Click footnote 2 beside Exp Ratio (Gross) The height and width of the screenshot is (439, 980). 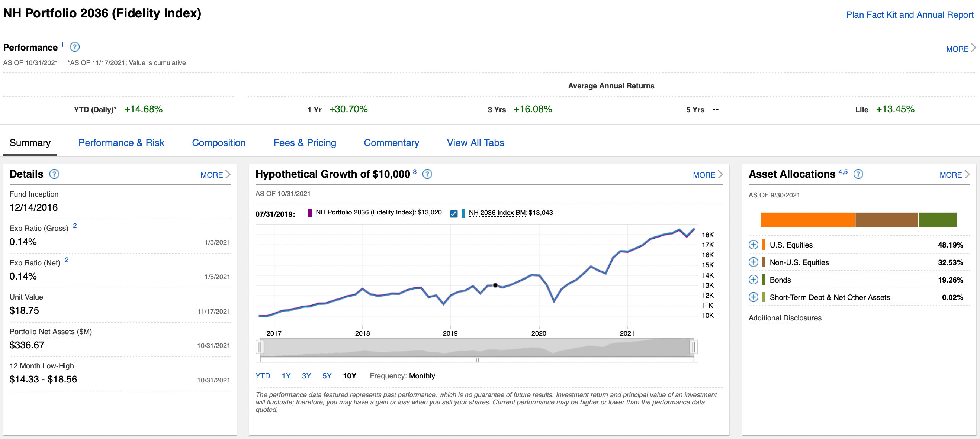[x=75, y=225]
